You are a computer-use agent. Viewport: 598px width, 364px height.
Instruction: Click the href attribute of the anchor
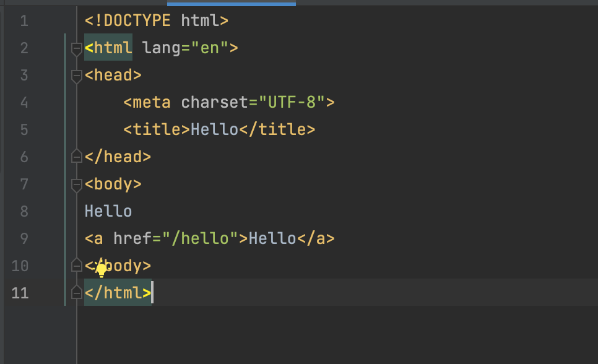pos(132,238)
